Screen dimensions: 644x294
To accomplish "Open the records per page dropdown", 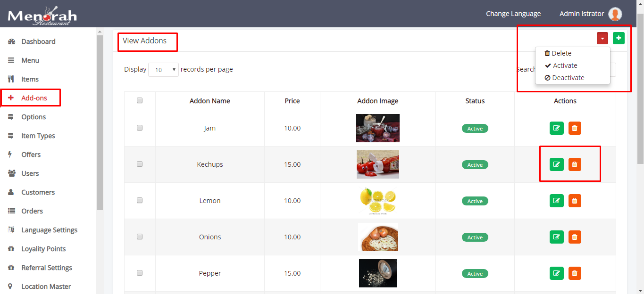I will pos(163,70).
